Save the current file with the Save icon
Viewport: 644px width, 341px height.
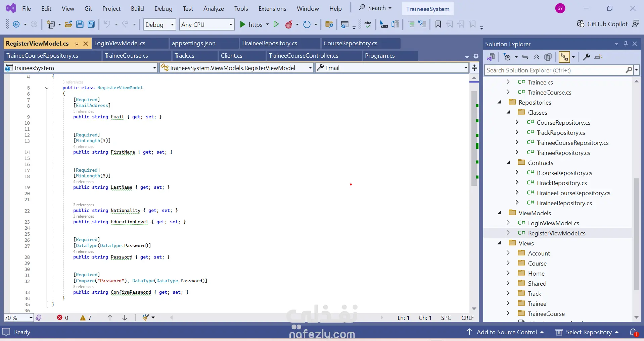(80, 24)
